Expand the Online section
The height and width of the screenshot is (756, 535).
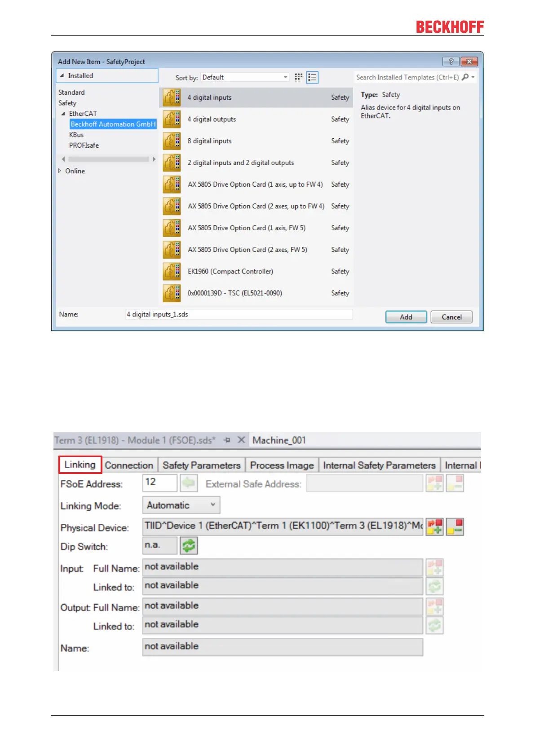60,171
